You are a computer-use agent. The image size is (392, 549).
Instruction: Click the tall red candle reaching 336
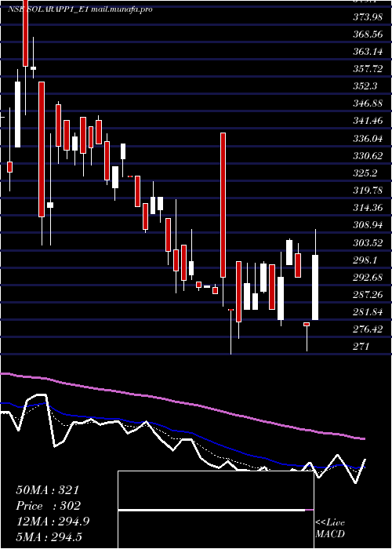coord(223,205)
